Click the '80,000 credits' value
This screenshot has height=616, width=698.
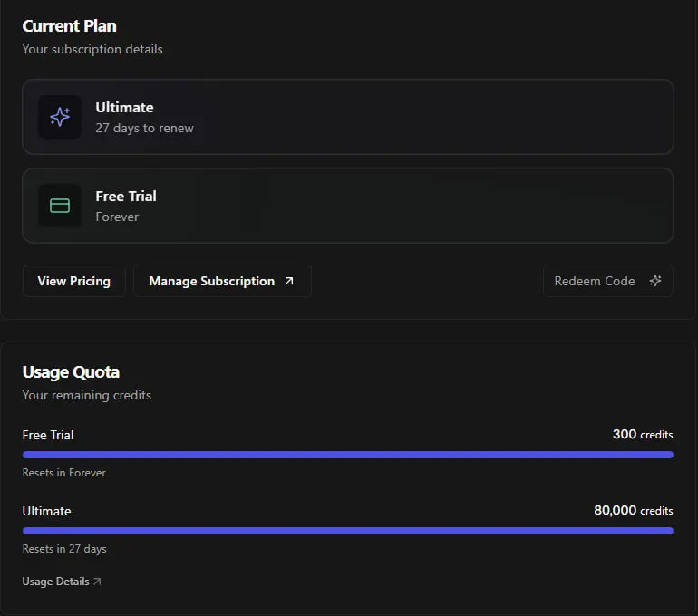pyautogui.click(x=634, y=510)
